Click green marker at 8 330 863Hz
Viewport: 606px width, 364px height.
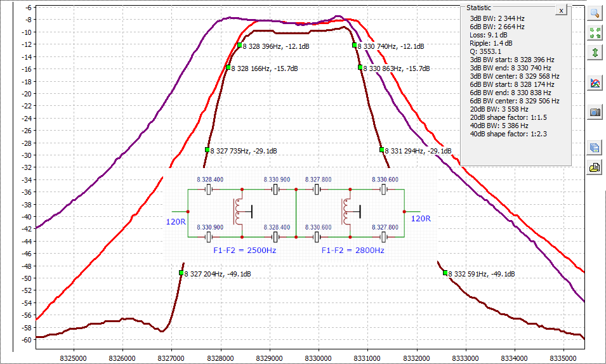point(360,68)
